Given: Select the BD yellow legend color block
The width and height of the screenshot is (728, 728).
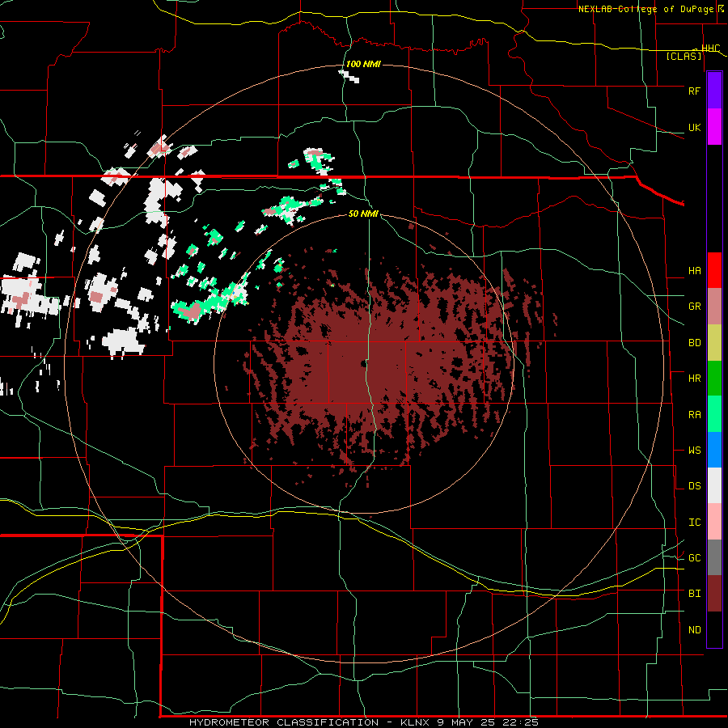Looking at the screenshot, I should 714,342.
